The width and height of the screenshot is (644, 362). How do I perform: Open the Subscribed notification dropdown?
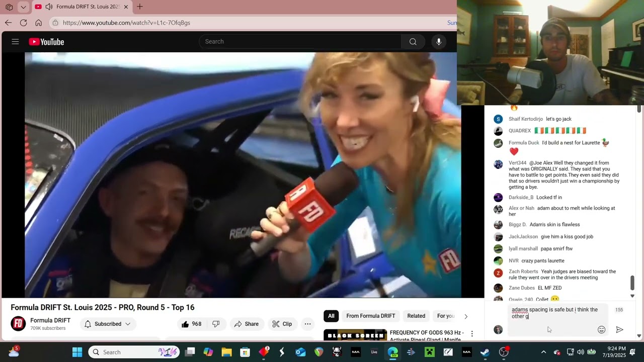tap(107, 324)
